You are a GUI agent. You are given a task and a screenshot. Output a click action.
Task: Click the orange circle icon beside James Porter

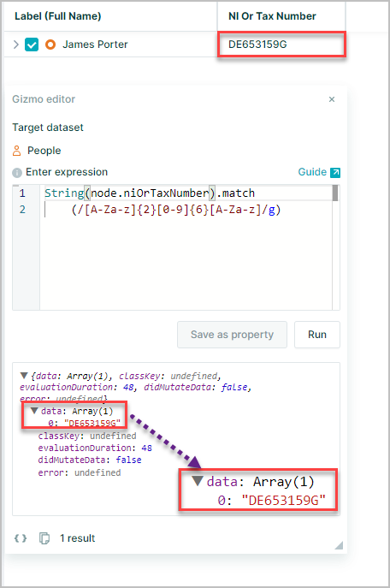50,45
